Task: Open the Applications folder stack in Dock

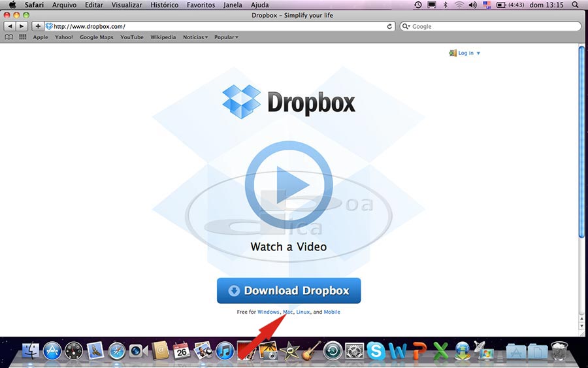Action: 516,352
